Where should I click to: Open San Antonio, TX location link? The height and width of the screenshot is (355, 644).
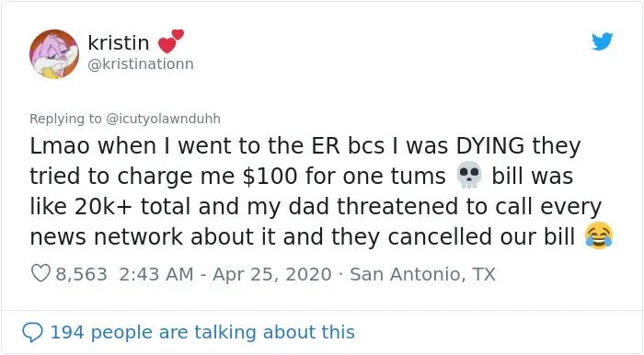click(422, 274)
